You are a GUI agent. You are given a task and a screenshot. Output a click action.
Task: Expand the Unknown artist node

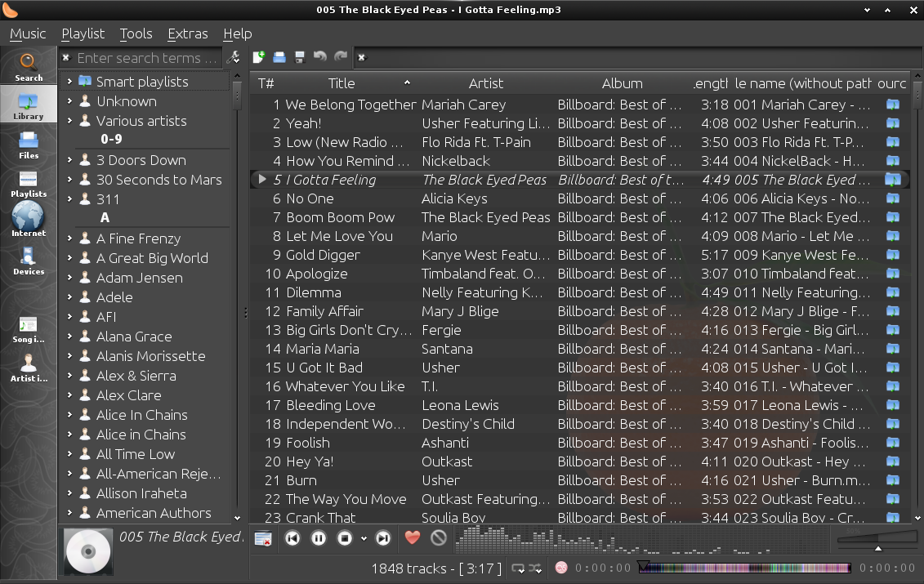69,100
